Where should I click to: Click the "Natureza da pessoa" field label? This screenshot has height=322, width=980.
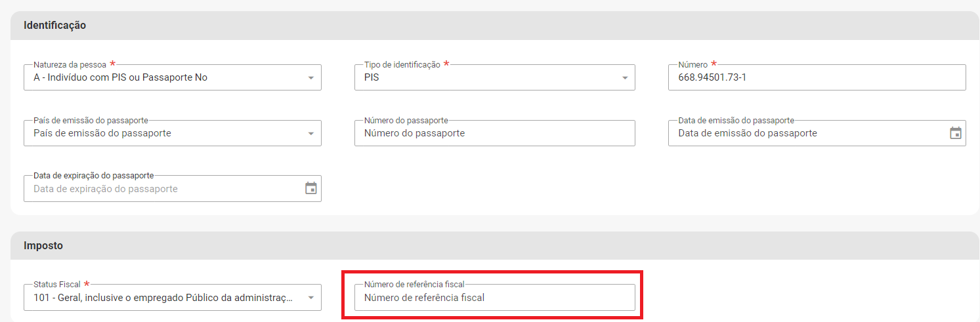70,65
